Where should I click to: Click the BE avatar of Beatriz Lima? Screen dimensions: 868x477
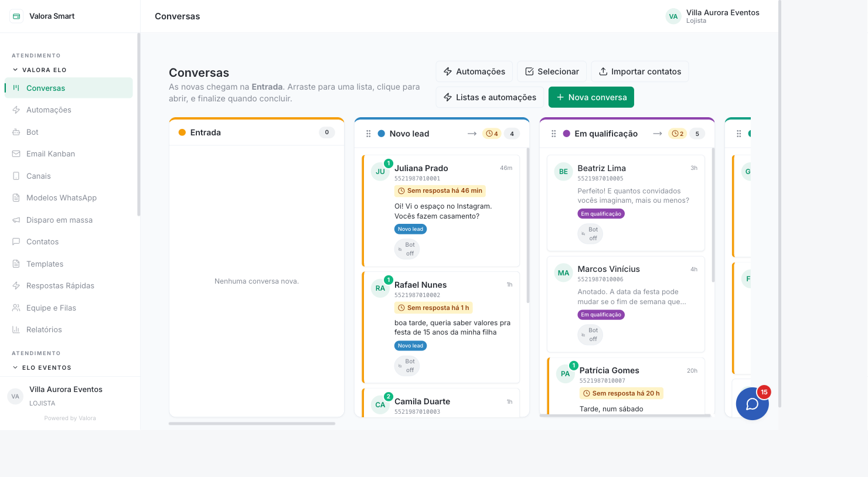[x=563, y=172]
